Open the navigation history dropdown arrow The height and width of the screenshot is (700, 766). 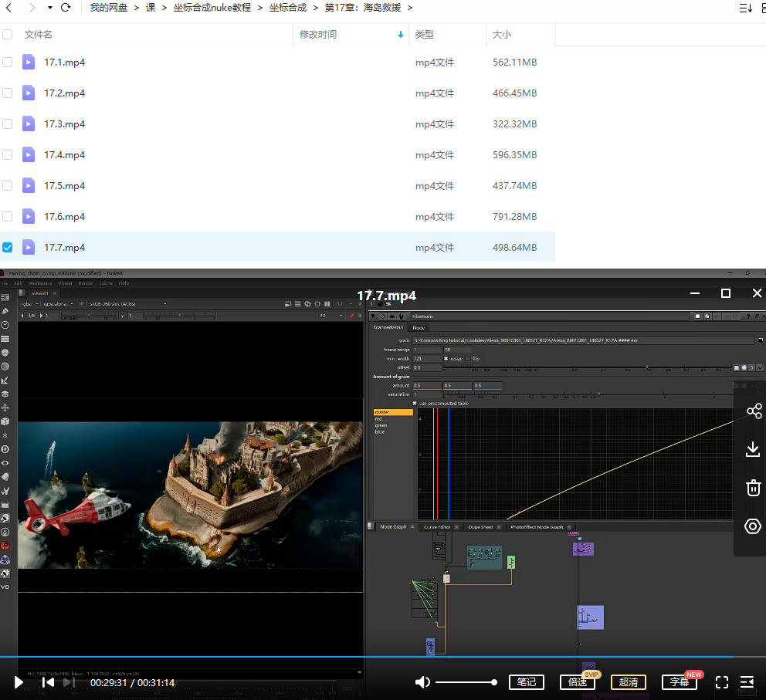click(50, 8)
